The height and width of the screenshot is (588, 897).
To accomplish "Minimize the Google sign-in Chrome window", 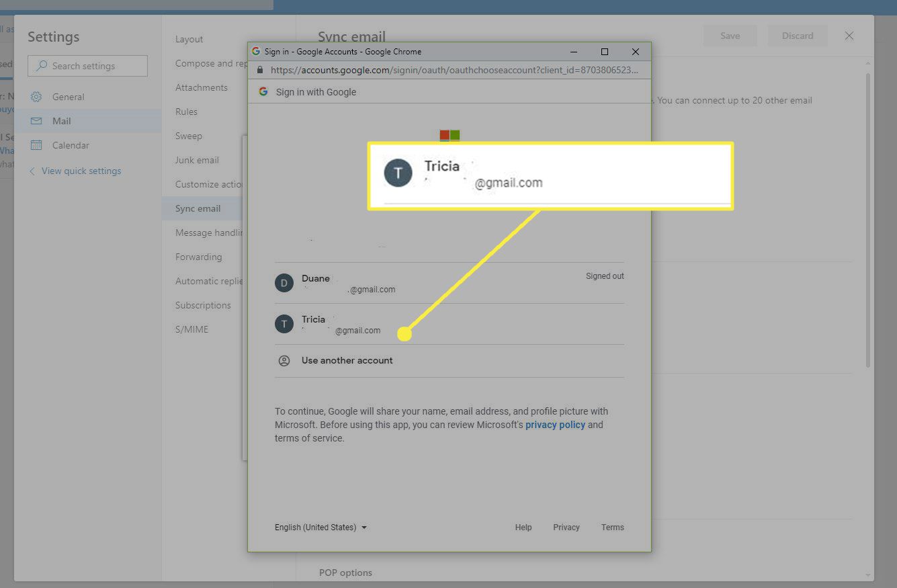I will pyautogui.click(x=574, y=52).
